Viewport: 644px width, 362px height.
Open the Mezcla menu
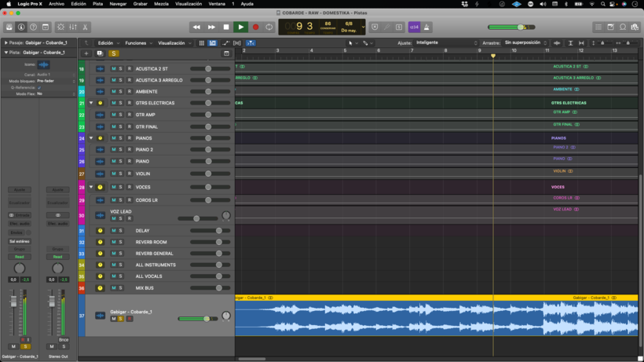161,4
